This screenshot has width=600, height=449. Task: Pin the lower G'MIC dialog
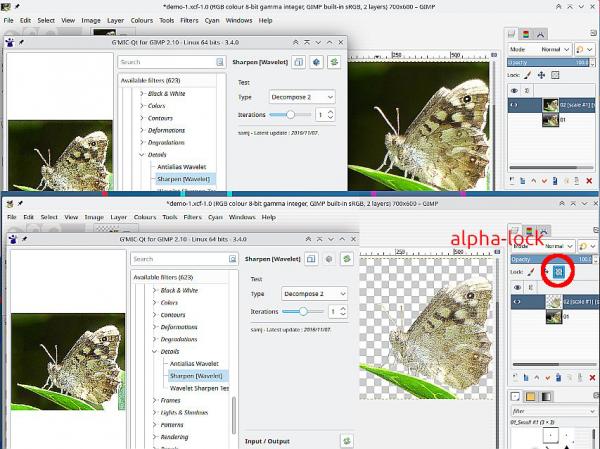click(x=24, y=239)
